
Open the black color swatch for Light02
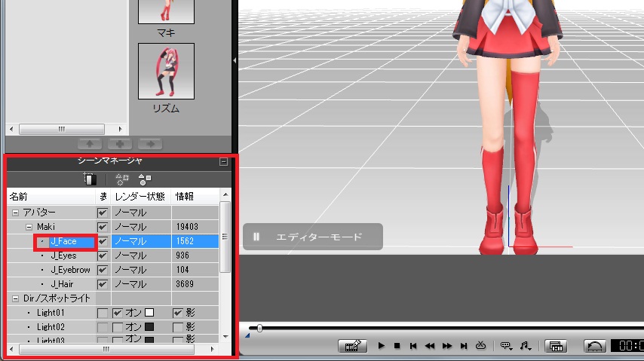coord(149,327)
